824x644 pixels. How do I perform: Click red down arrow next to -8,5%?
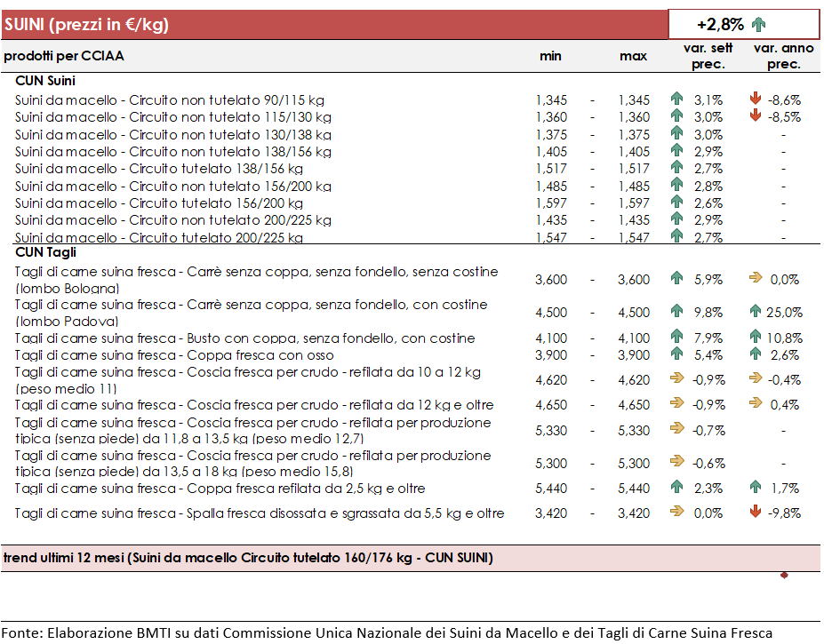pos(756,115)
